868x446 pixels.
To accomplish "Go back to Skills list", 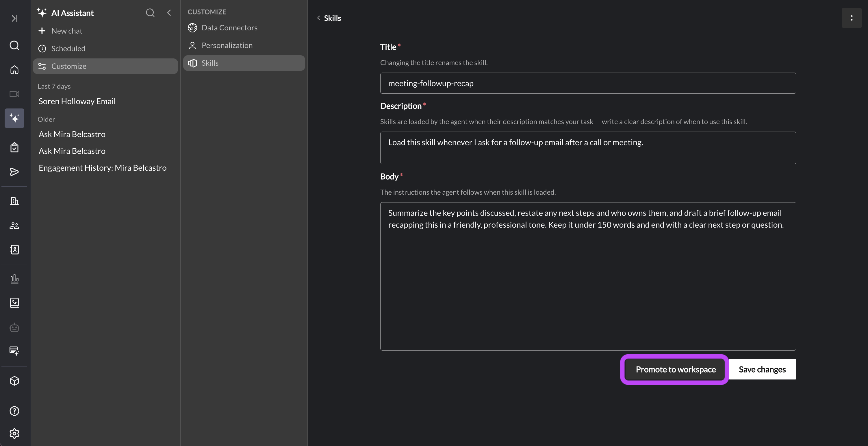I will pyautogui.click(x=329, y=18).
